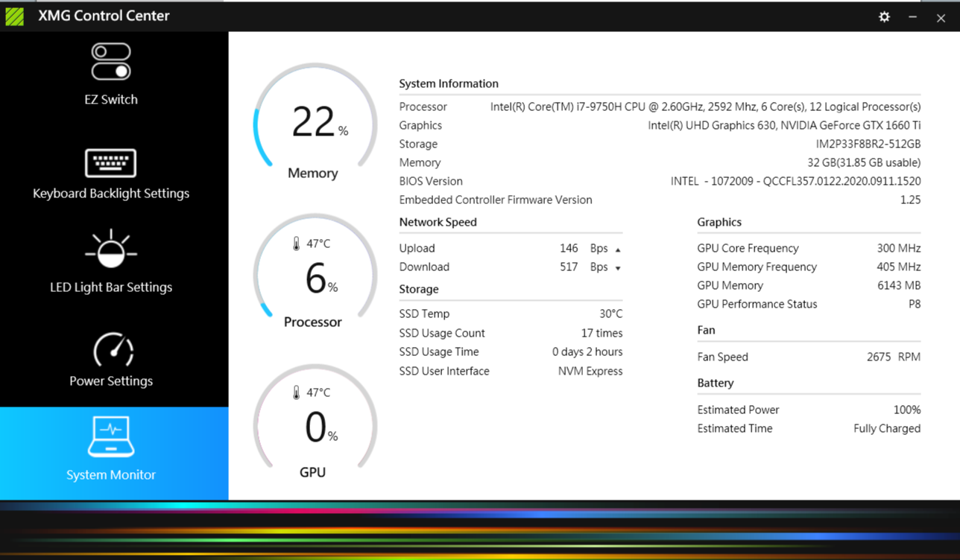Select the System Monitor label
The height and width of the screenshot is (560, 960).
point(111,474)
